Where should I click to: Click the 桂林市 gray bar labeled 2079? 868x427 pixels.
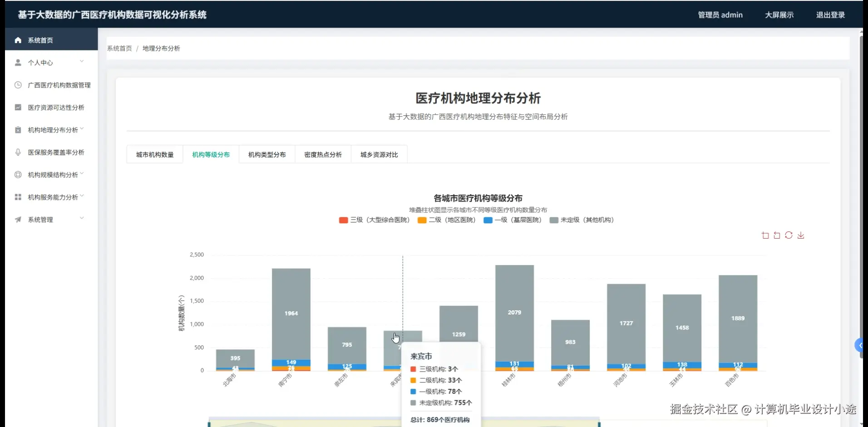point(514,313)
